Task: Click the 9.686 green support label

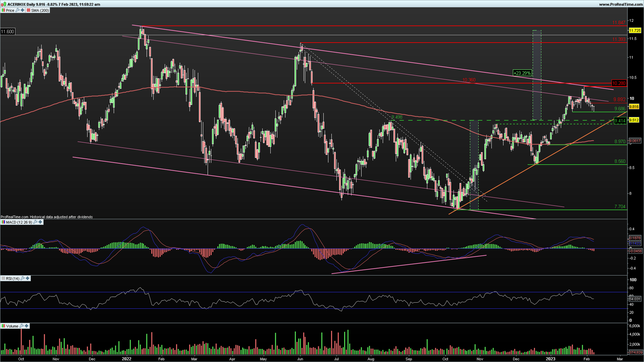Action: point(620,109)
